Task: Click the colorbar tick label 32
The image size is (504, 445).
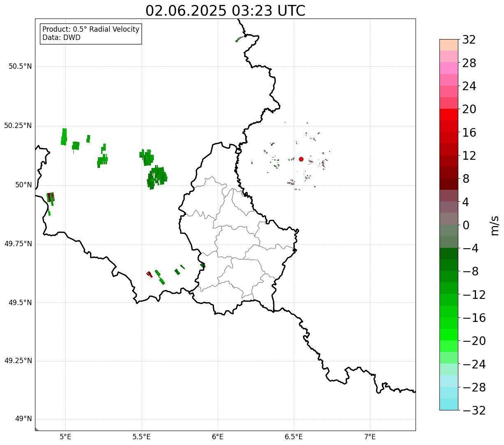Action: click(469, 40)
